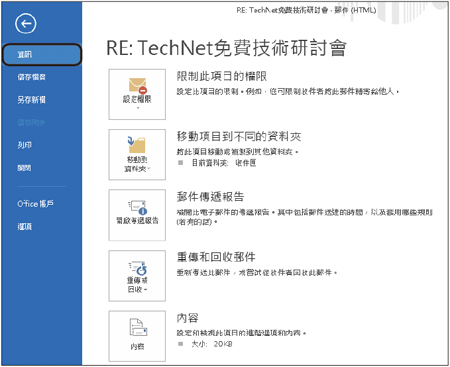Click the 內容 button label

[x=137, y=347]
